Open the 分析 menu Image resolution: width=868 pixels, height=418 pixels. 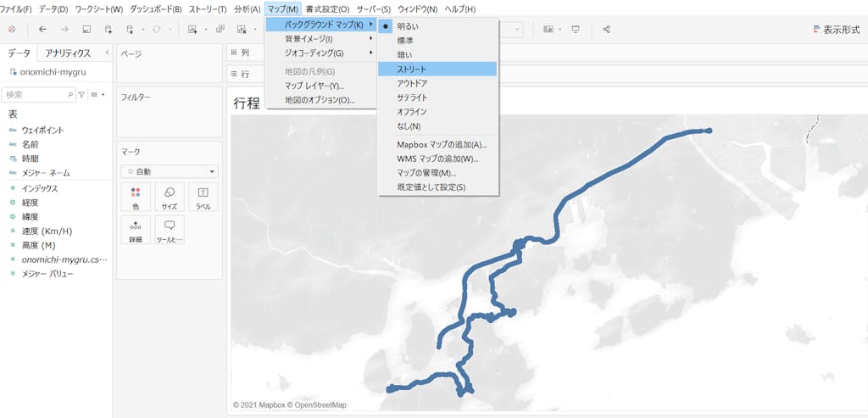(247, 8)
